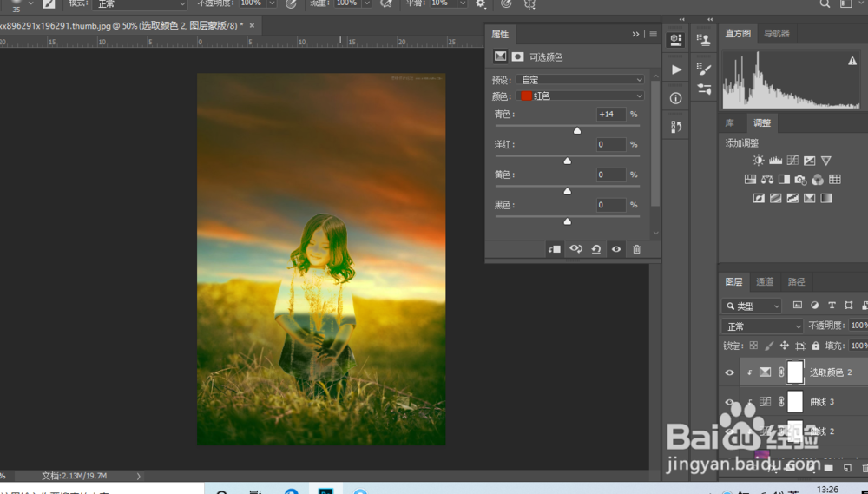Toggle lock transparent pixels
The height and width of the screenshot is (494, 868).
pos(753,346)
